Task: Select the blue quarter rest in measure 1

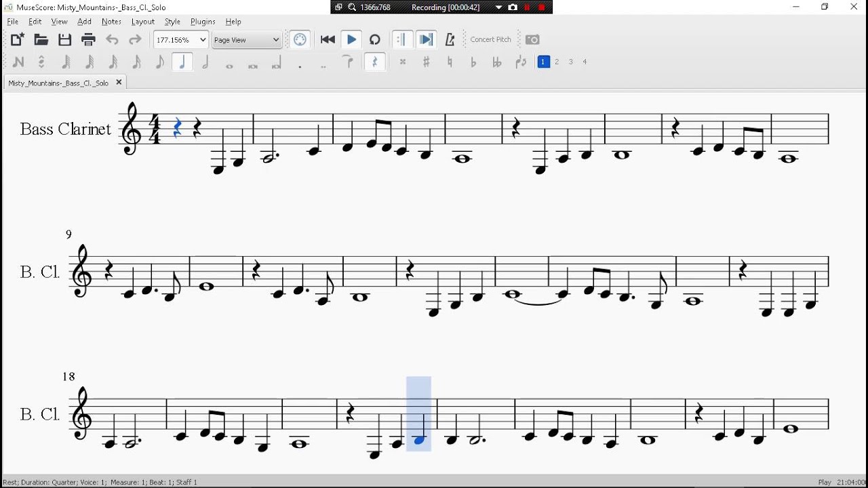Action: tap(178, 127)
